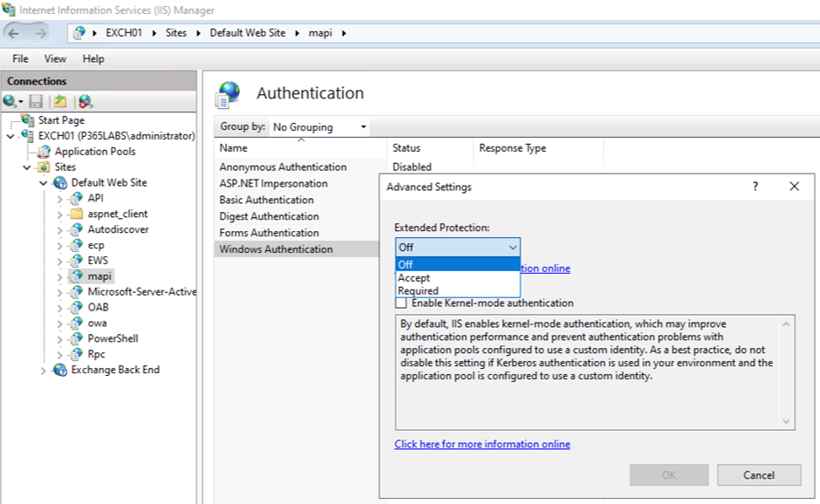Click the EXCH01 server icon in tree
820x504 pixels.
(28, 135)
